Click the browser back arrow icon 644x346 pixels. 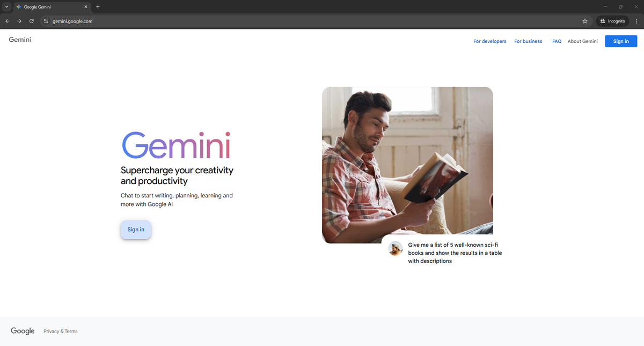point(8,21)
